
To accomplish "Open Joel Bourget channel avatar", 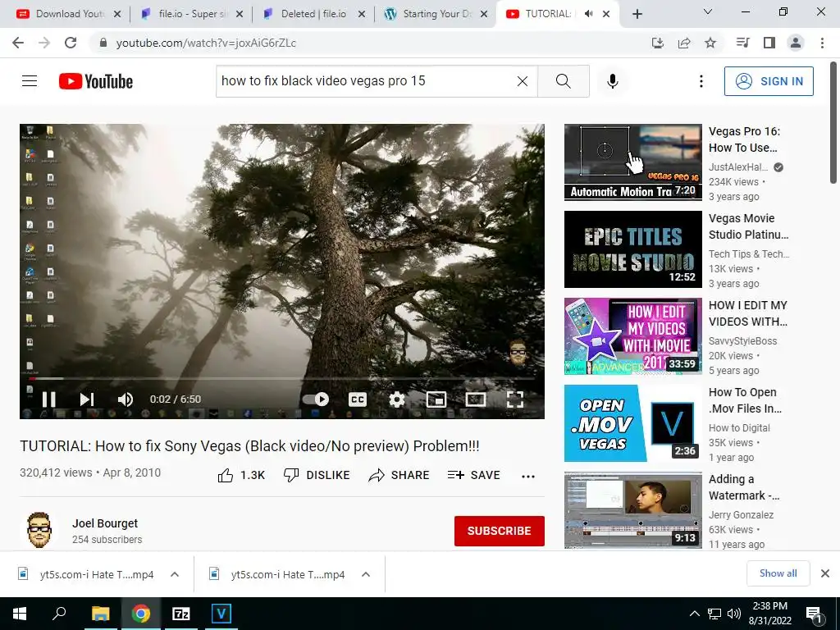I will (x=39, y=531).
